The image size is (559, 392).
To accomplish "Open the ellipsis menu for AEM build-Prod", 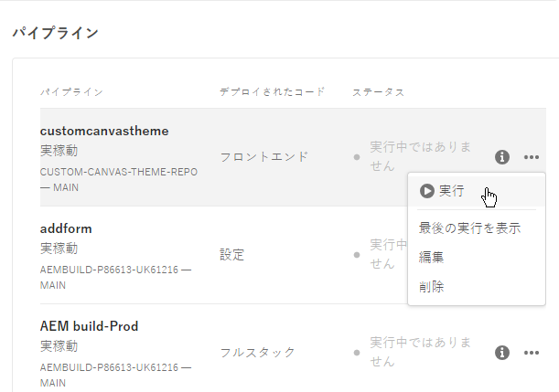I will pyautogui.click(x=532, y=353).
